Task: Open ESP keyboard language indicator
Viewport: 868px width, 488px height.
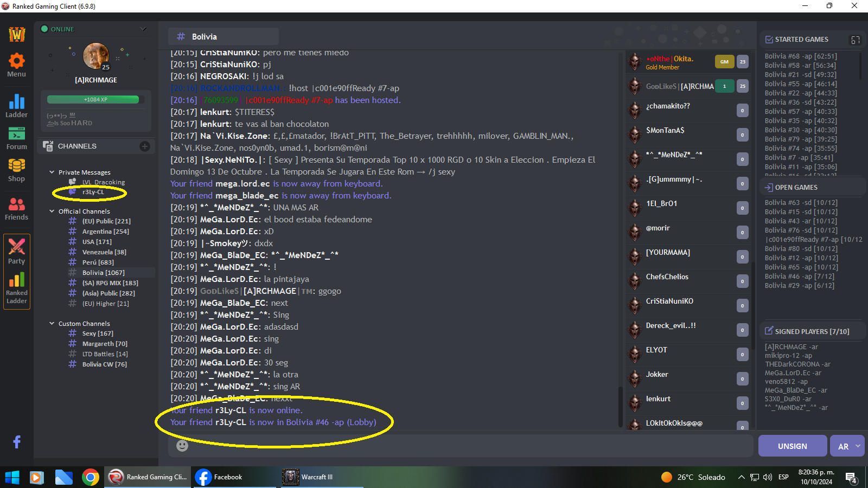Action: click(x=783, y=477)
